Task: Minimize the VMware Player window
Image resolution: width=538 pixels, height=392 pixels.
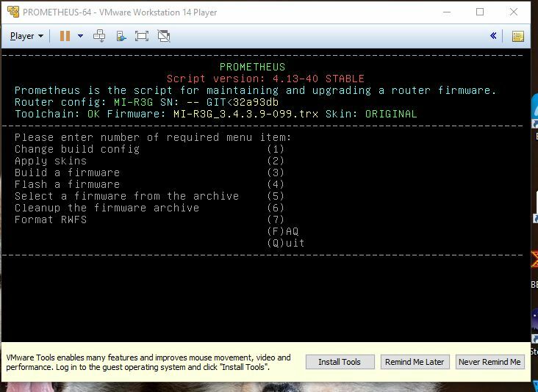Action: pos(447,12)
